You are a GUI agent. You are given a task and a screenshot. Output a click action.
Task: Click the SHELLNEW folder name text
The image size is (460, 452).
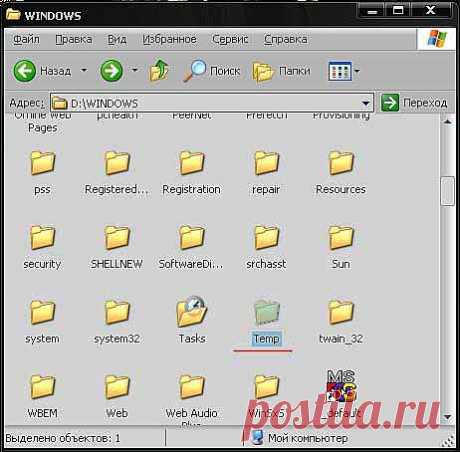pyautogui.click(x=117, y=264)
